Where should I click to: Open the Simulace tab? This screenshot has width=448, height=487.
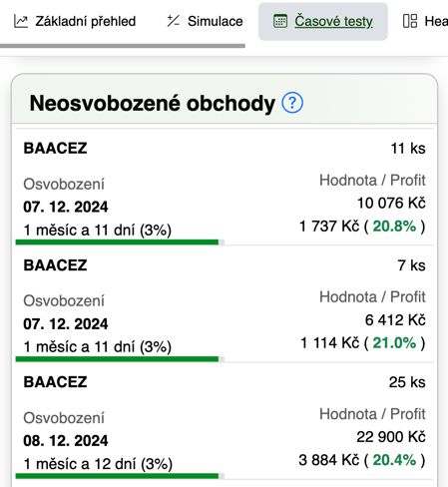point(205,21)
